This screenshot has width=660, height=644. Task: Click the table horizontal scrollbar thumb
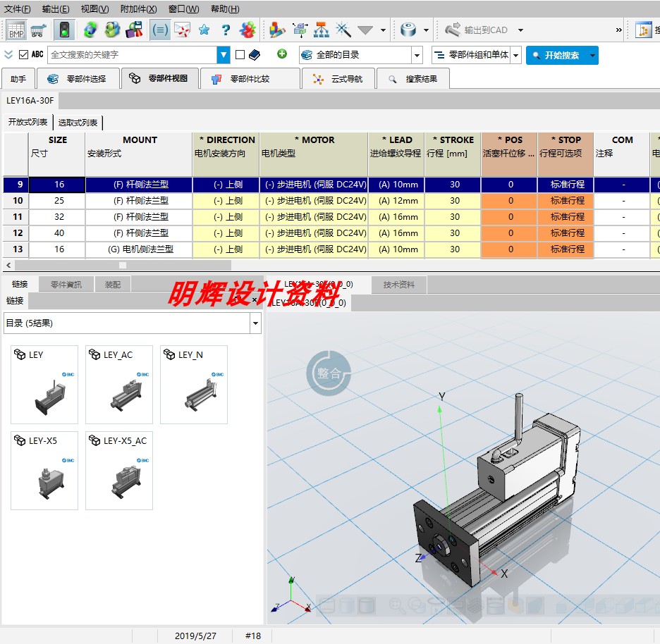point(123,265)
